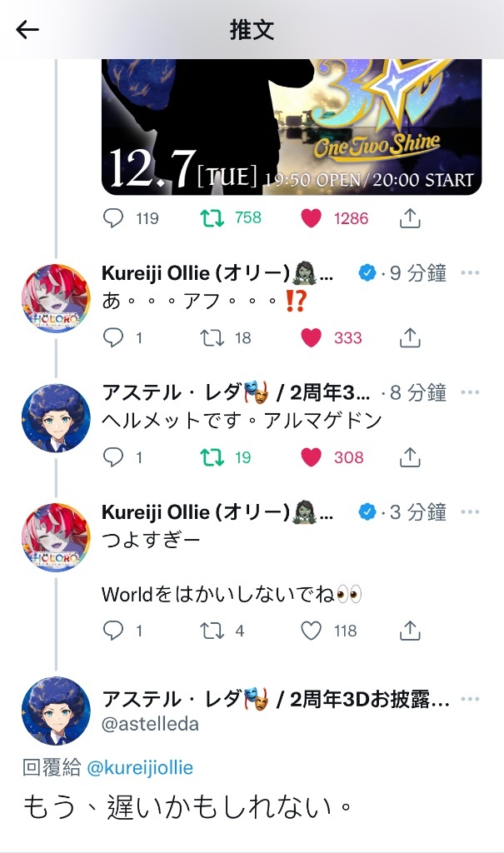Open more options on the main reply tweet
Image resolution: width=504 pixels, height=853 pixels.
[470, 699]
